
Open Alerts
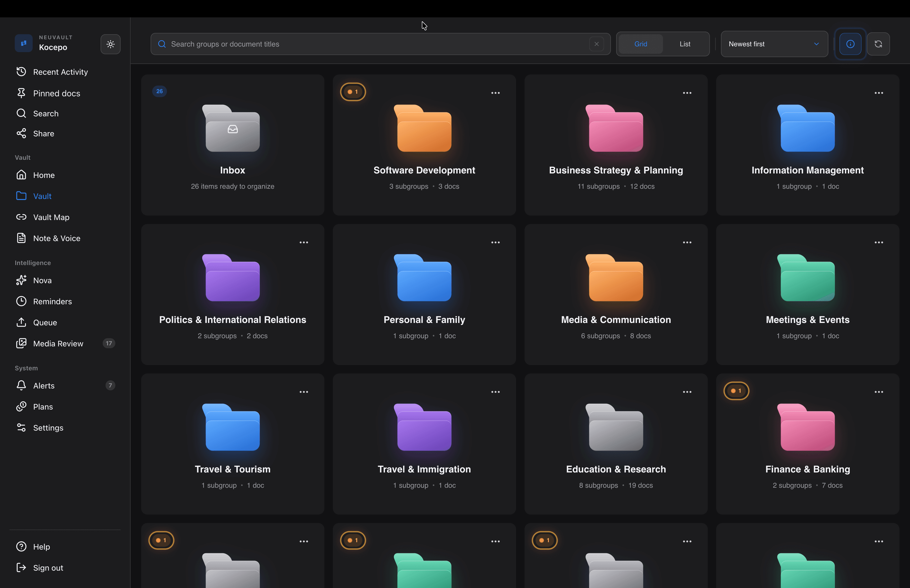65,385
